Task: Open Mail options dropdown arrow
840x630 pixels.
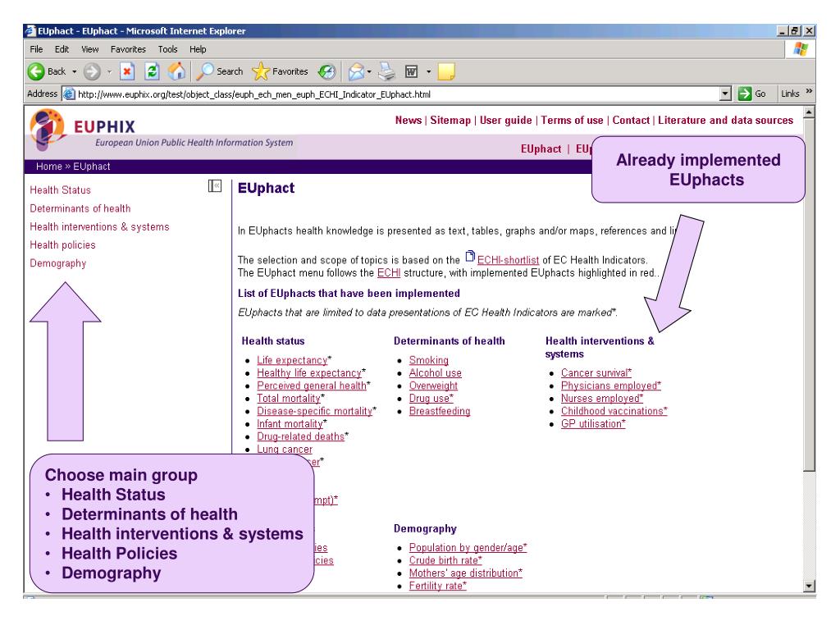Action: (x=370, y=72)
